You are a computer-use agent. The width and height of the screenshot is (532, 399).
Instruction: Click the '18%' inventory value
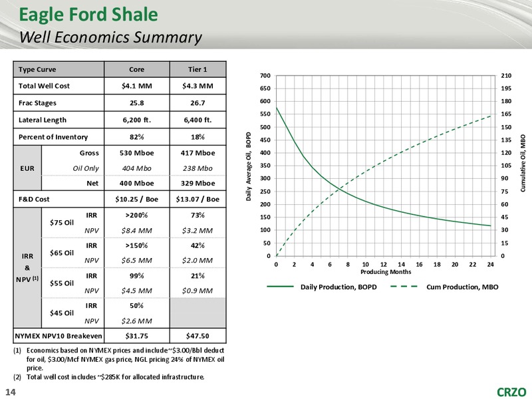[x=198, y=137]
